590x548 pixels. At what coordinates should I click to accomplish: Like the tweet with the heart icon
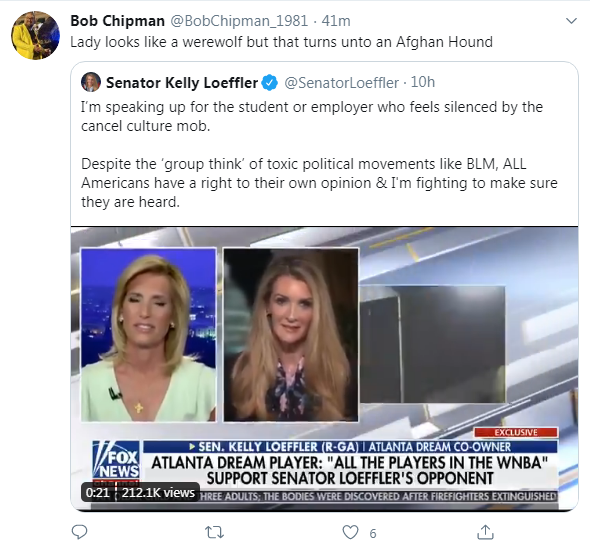(350, 532)
